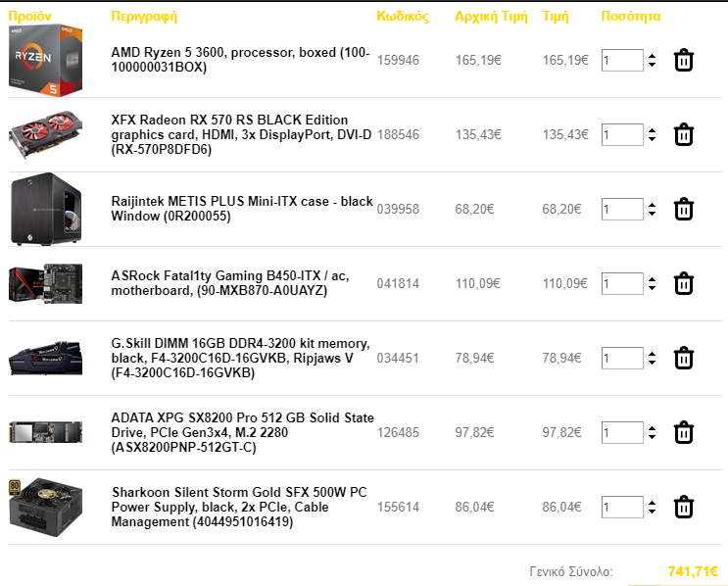Delete G.Skill 16GB DDR4 memory item

coord(684,358)
